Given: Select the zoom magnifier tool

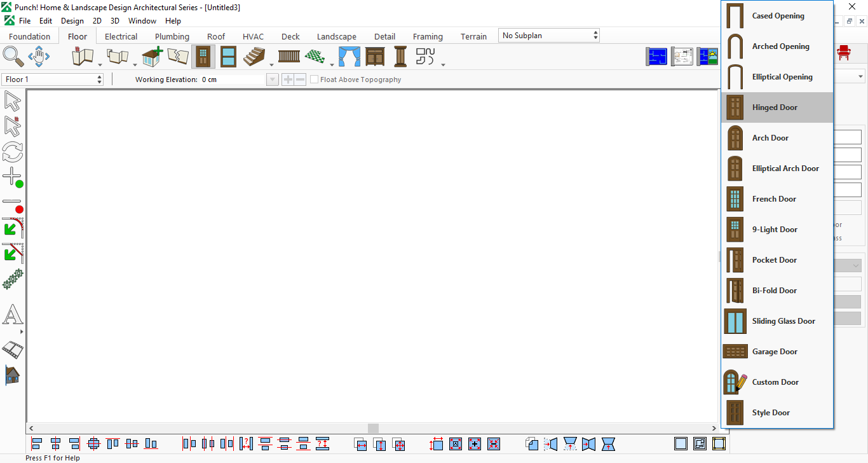Looking at the screenshot, I should 13,57.
